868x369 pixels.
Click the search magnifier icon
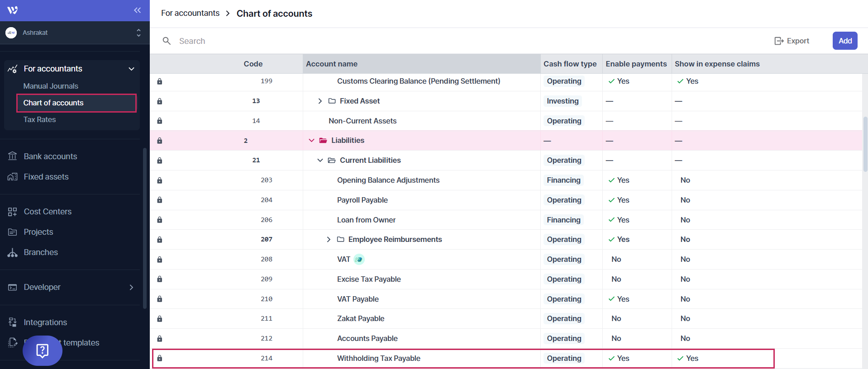pyautogui.click(x=167, y=41)
